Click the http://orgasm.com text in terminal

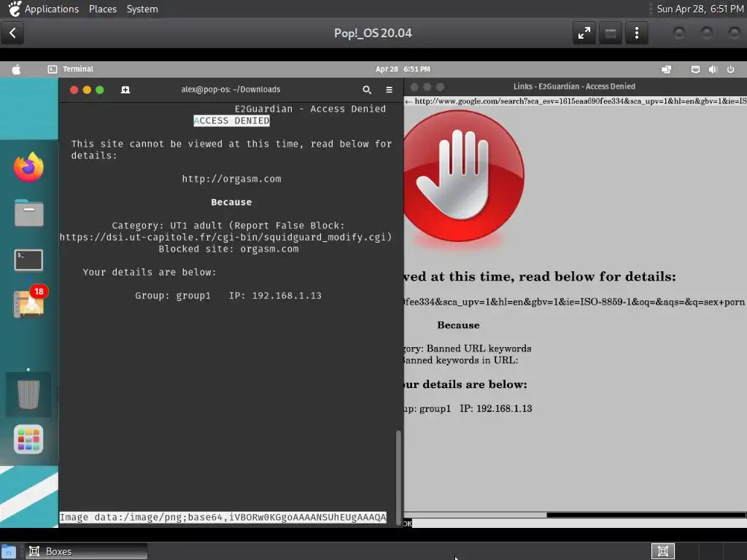231,179
